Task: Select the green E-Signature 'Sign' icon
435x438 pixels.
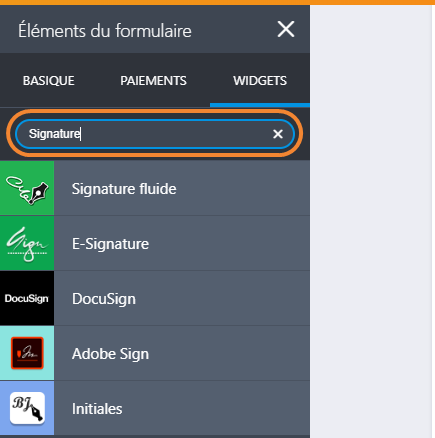Action: pos(27,243)
